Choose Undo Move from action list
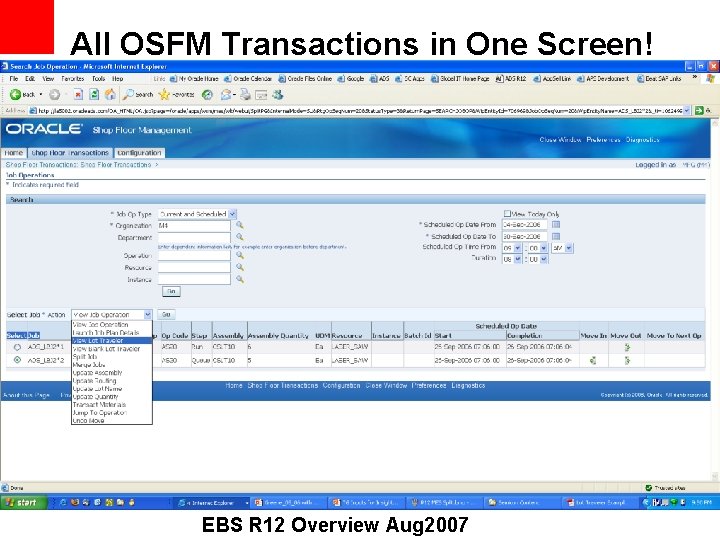Screen dimensions: 720x540 coord(112,420)
